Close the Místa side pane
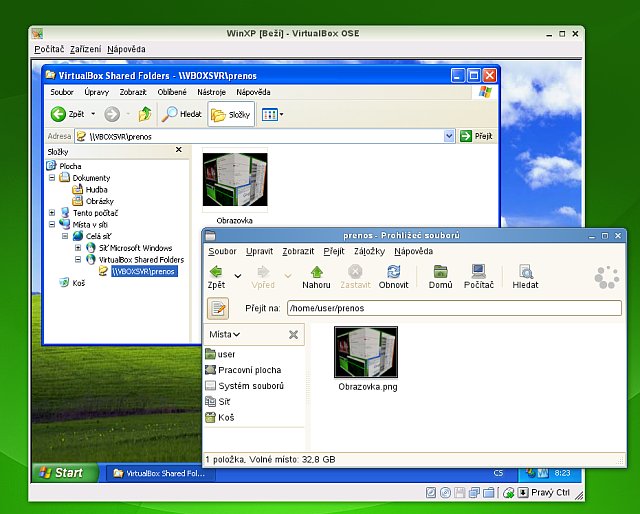This screenshot has width=640, height=514. 293,335
